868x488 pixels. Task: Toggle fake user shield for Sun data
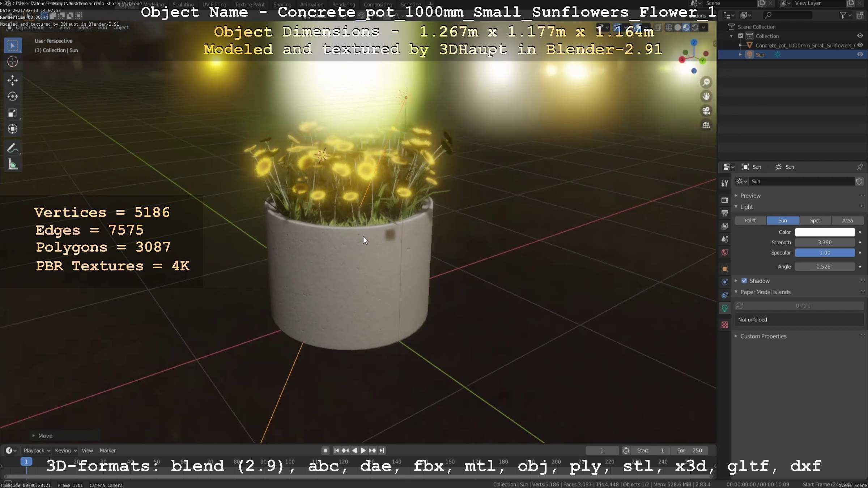tap(859, 181)
